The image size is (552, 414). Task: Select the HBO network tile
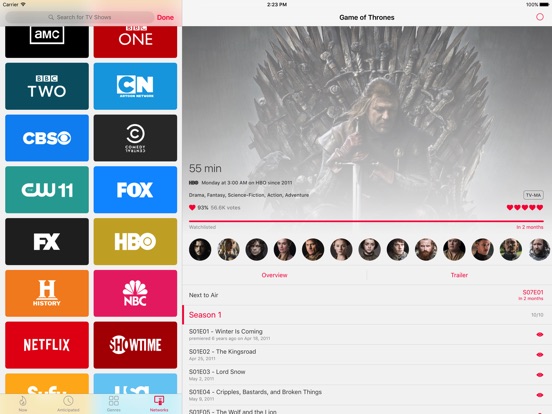pyautogui.click(x=135, y=242)
